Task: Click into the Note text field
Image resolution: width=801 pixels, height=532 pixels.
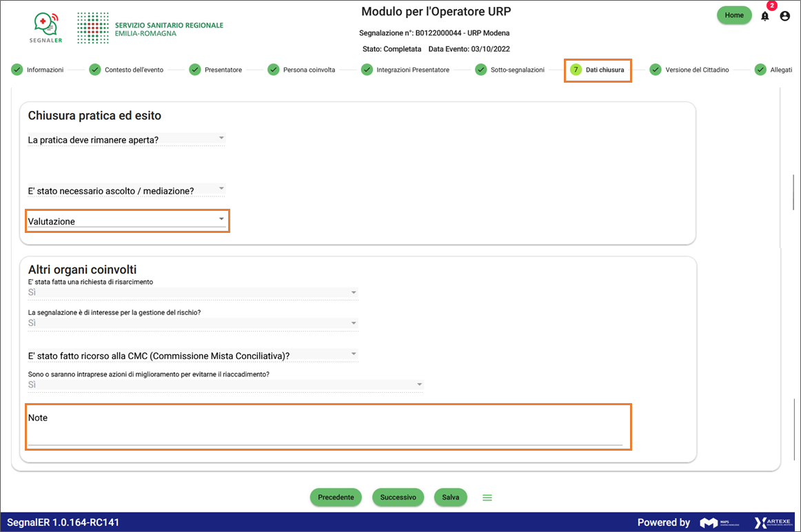Action: (x=325, y=436)
